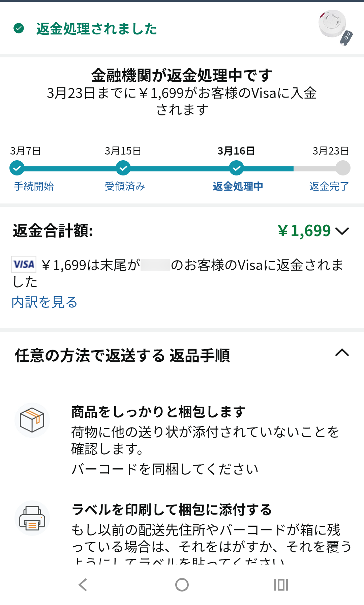This screenshot has height=605, width=364.
Task: Tap the green refund-processed checkmark icon
Action: pyautogui.click(x=19, y=28)
